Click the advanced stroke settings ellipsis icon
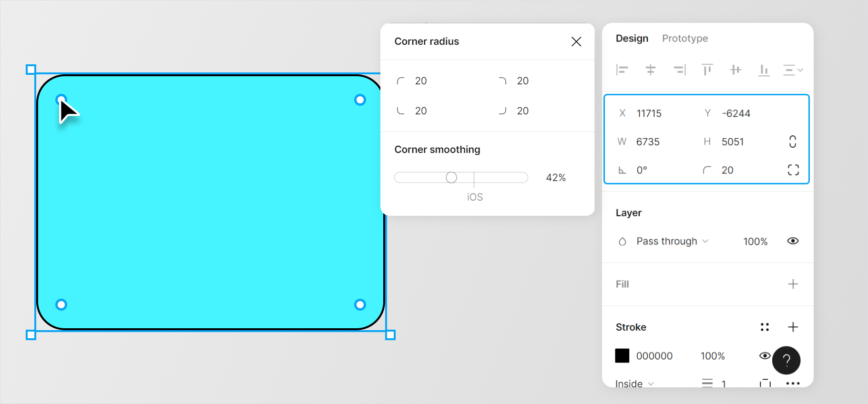The image size is (868, 404). [x=793, y=384]
